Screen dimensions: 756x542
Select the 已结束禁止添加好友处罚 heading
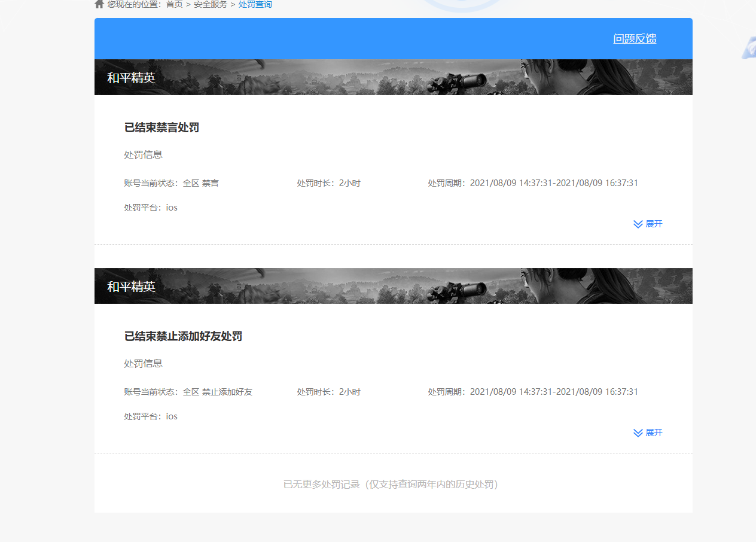point(183,336)
